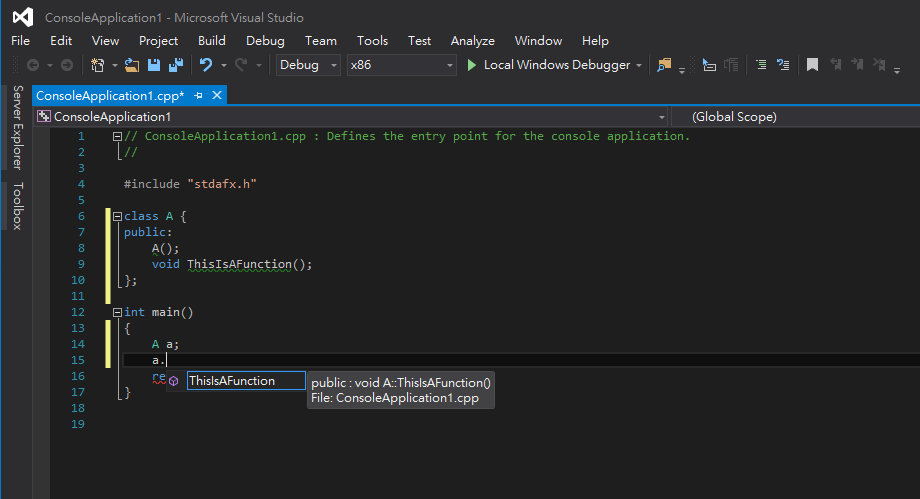This screenshot has width=920, height=499.
Task: Collapse the class A definition
Action: click(117, 217)
